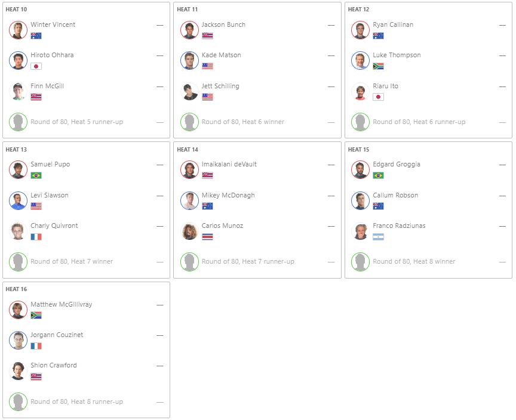The image size is (516, 420).
Task: Click Luke Thompson's South Africa flag icon
Action: [x=378, y=66]
